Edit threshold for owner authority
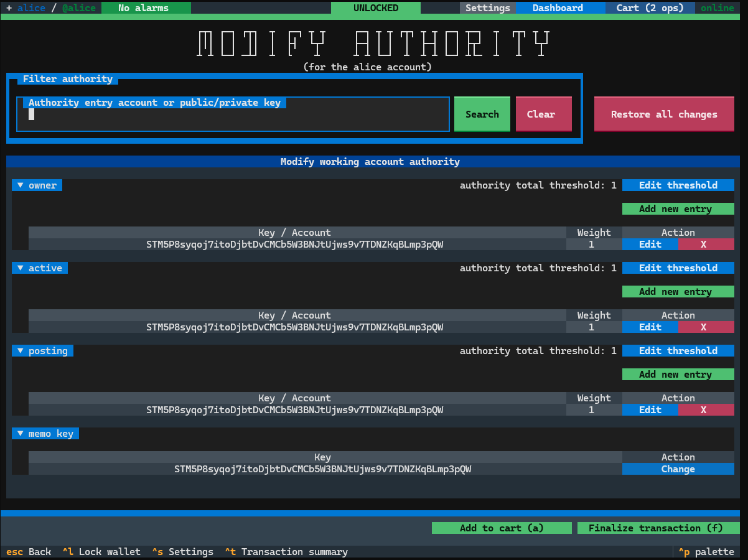 [x=678, y=185]
